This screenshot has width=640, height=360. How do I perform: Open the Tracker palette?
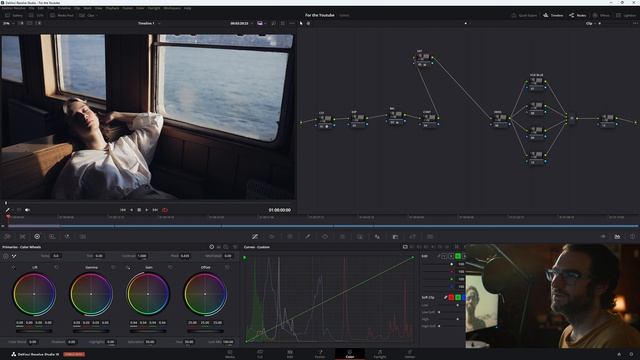pos(342,236)
